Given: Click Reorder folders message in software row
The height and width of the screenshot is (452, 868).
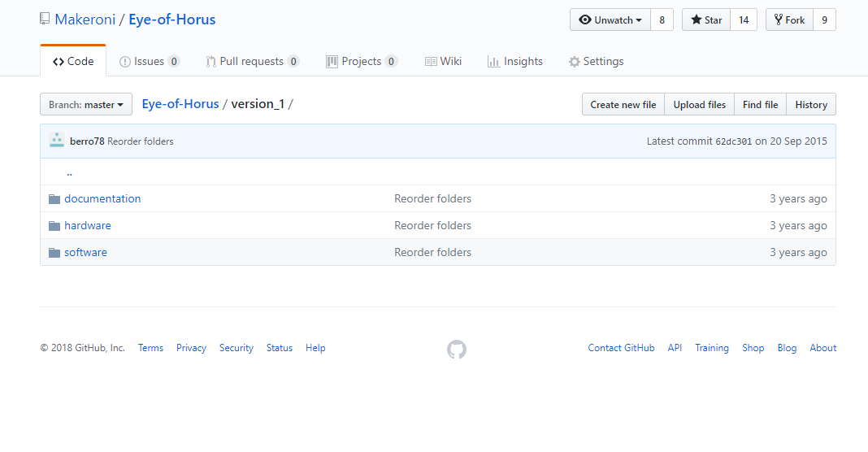Looking at the screenshot, I should 432,253.
